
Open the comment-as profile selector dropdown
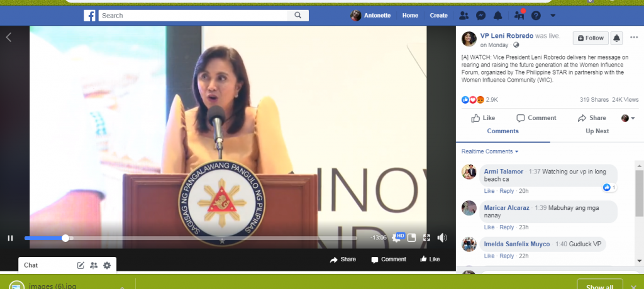point(628,118)
